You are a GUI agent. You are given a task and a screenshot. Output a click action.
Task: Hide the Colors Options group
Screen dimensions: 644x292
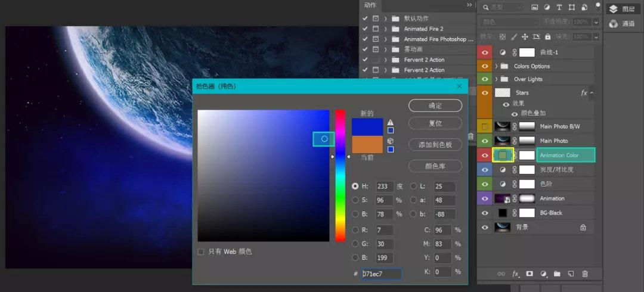tap(485, 66)
